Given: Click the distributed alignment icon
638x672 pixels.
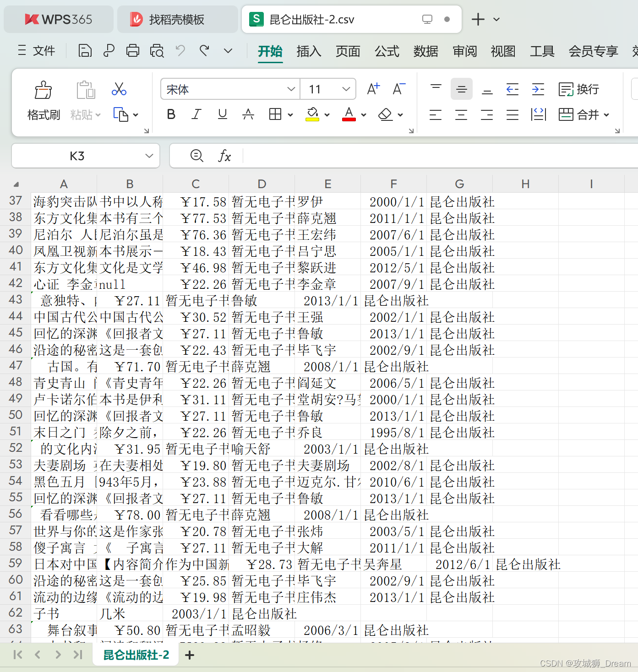Looking at the screenshot, I should point(539,114).
